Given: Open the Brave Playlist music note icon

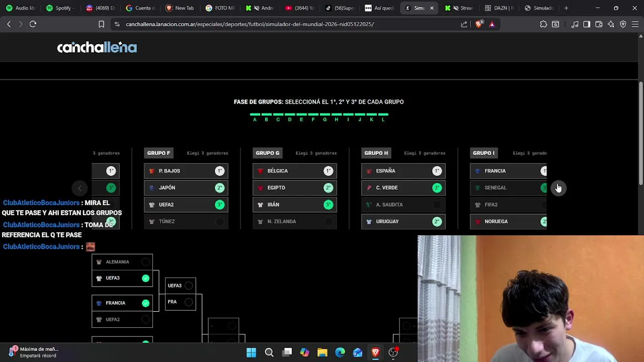Looking at the screenshot, I should pos(575,24).
